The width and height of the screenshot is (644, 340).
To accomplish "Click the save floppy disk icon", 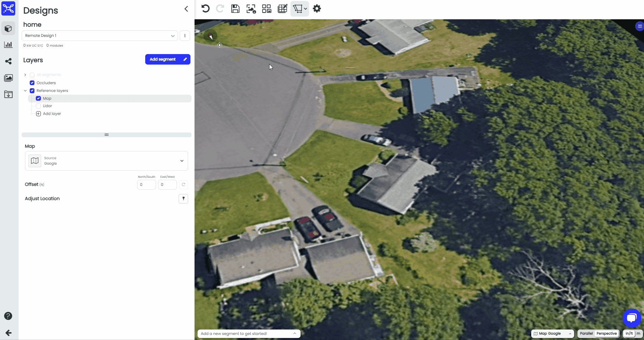I will [x=235, y=9].
